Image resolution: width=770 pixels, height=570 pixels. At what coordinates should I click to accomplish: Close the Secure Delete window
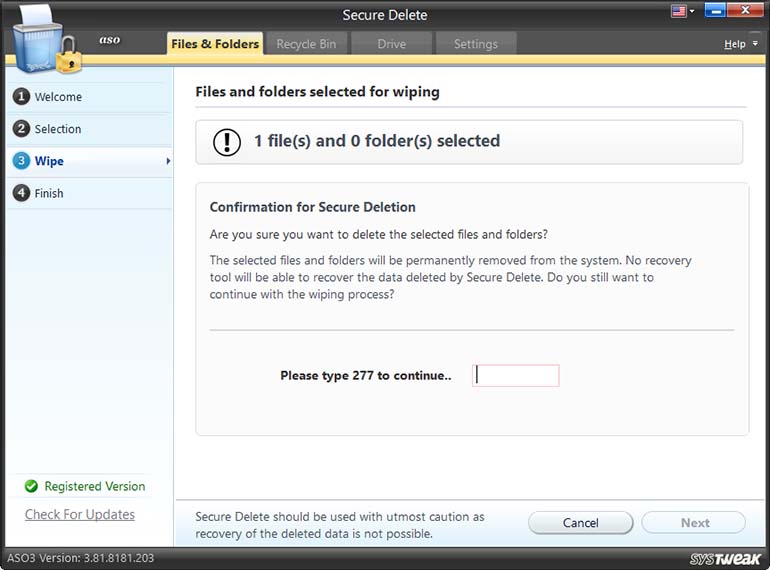745,10
